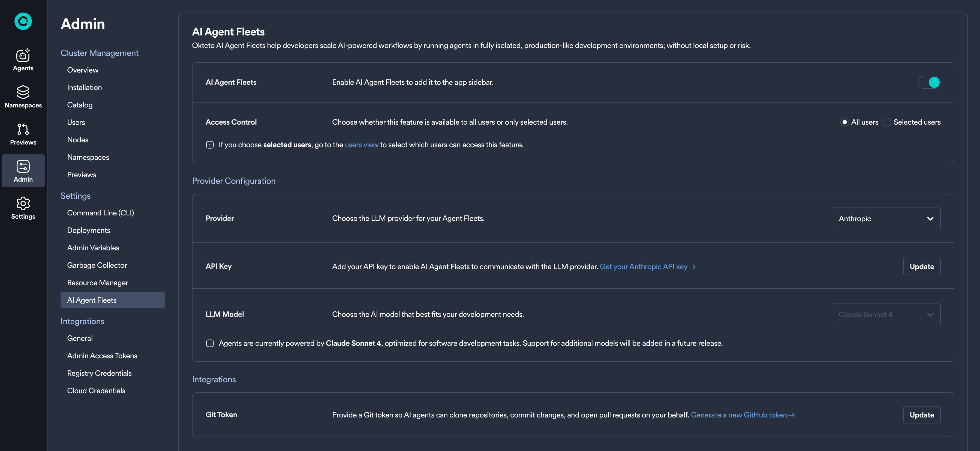Open Garbage Collector settings page

[97, 265]
